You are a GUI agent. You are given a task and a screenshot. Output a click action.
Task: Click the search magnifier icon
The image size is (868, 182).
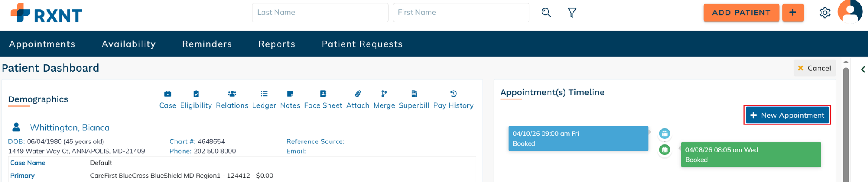(546, 13)
